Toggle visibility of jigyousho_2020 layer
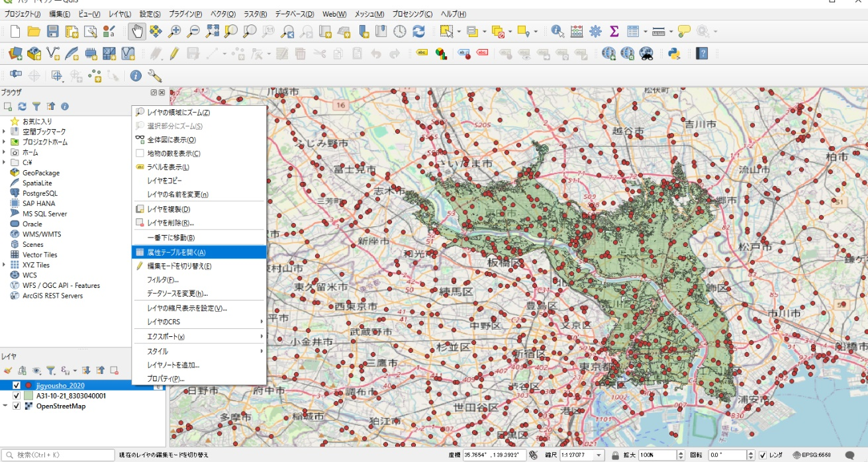The width and height of the screenshot is (868, 462). [17, 385]
